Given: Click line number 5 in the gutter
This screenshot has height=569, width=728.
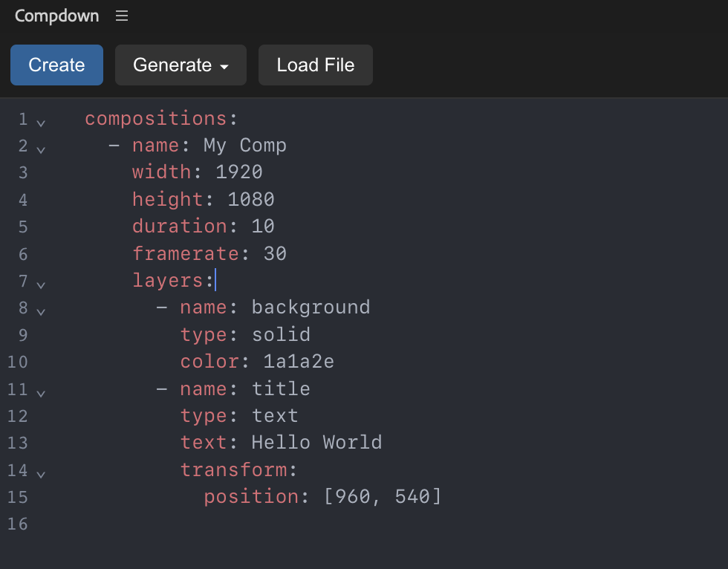Looking at the screenshot, I should click(x=22, y=226).
